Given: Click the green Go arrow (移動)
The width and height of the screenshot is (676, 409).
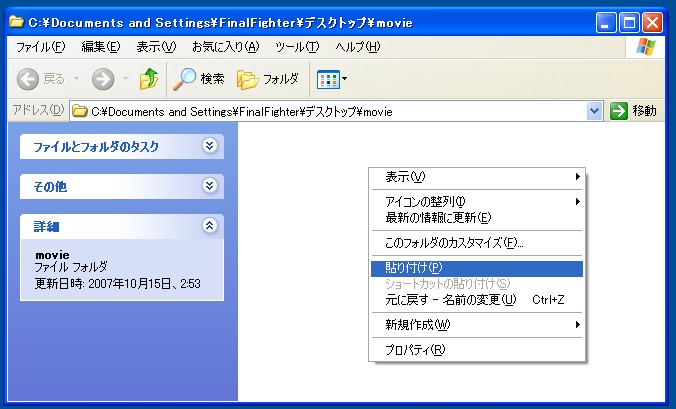Looking at the screenshot, I should 619,111.
